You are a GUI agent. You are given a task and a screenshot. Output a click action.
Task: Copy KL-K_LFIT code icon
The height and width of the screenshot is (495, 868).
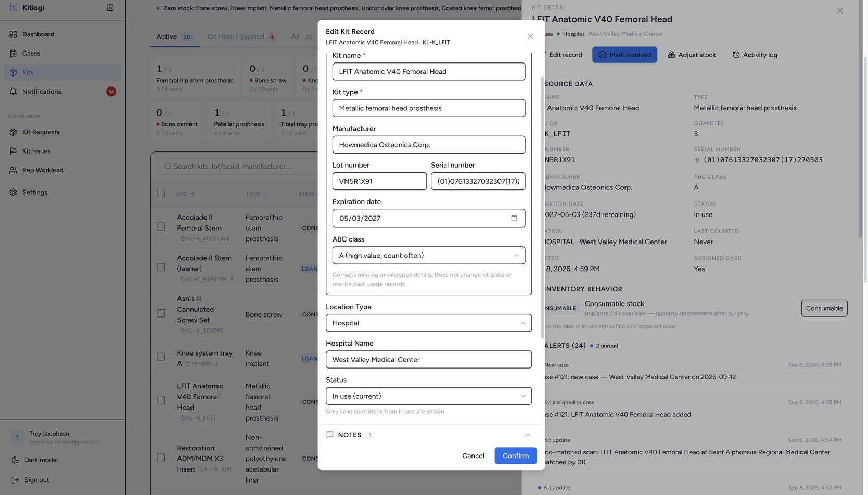(183, 418)
